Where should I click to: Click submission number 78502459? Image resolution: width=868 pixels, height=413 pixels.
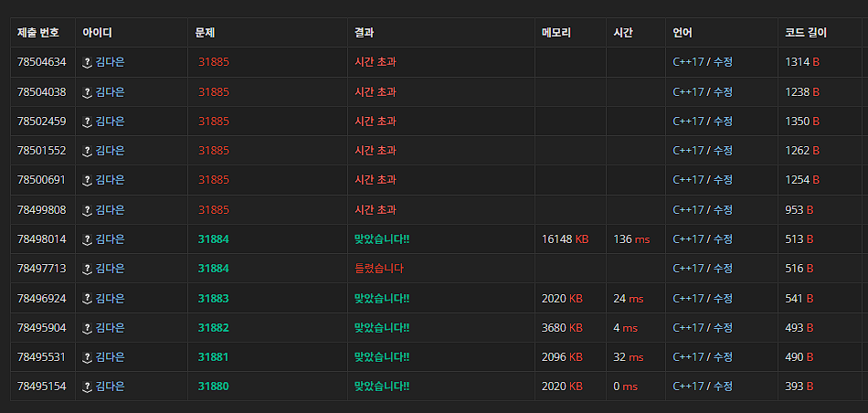41,122
